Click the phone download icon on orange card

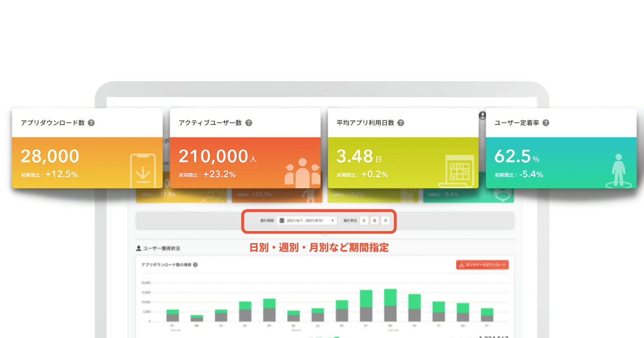click(x=143, y=171)
